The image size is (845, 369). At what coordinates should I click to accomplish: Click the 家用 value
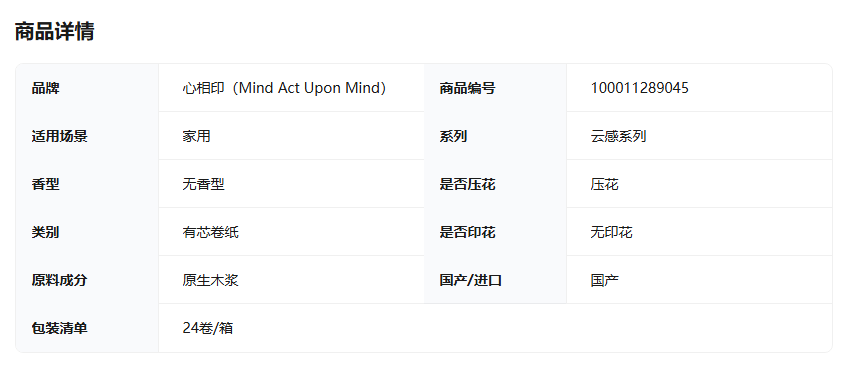pos(196,136)
